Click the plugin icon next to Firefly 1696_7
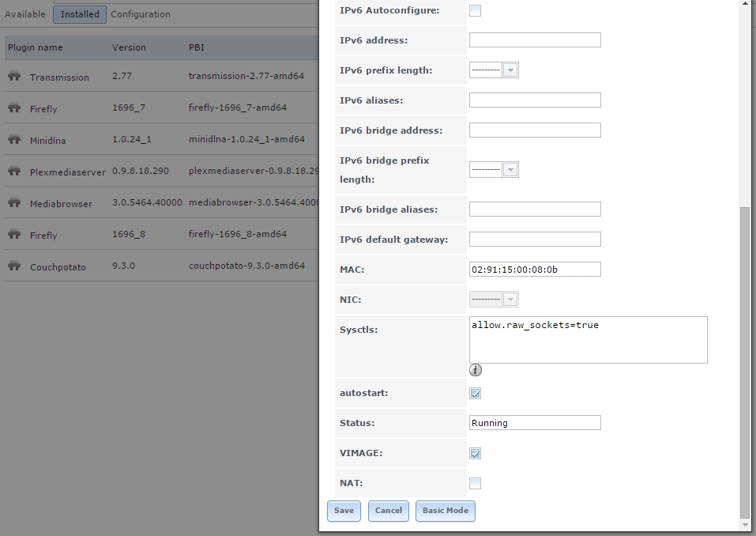This screenshot has width=756, height=536. click(14, 108)
